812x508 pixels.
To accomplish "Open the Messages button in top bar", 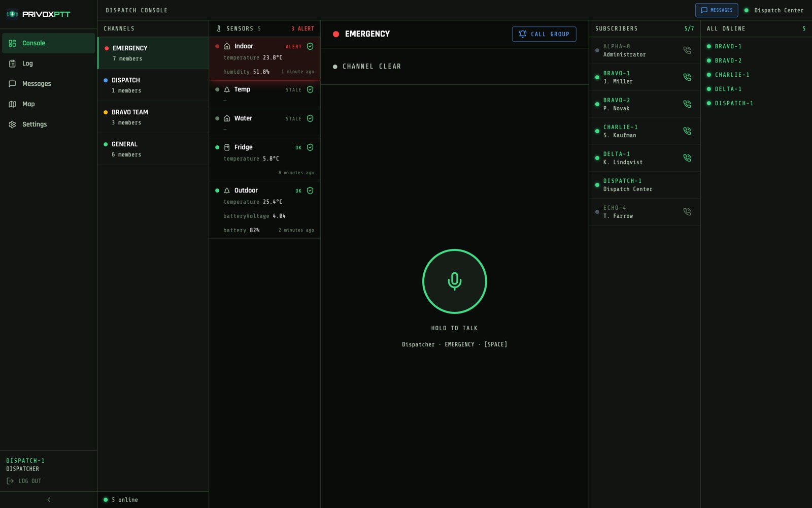I will 717,10.
